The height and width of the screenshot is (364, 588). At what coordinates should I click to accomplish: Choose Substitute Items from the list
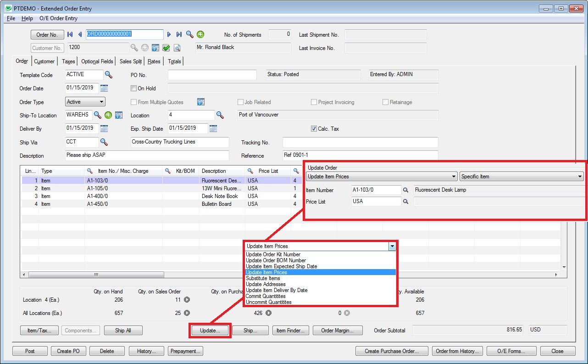(263, 278)
